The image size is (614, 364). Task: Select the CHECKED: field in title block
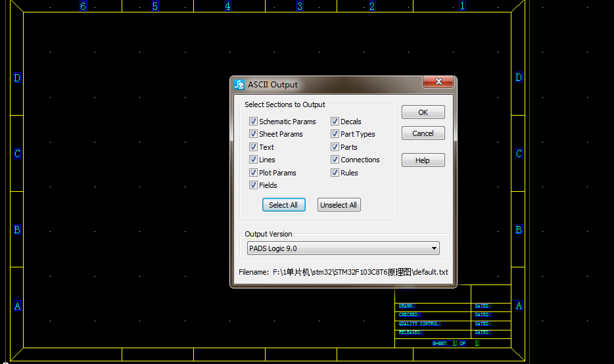(x=409, y=315)
